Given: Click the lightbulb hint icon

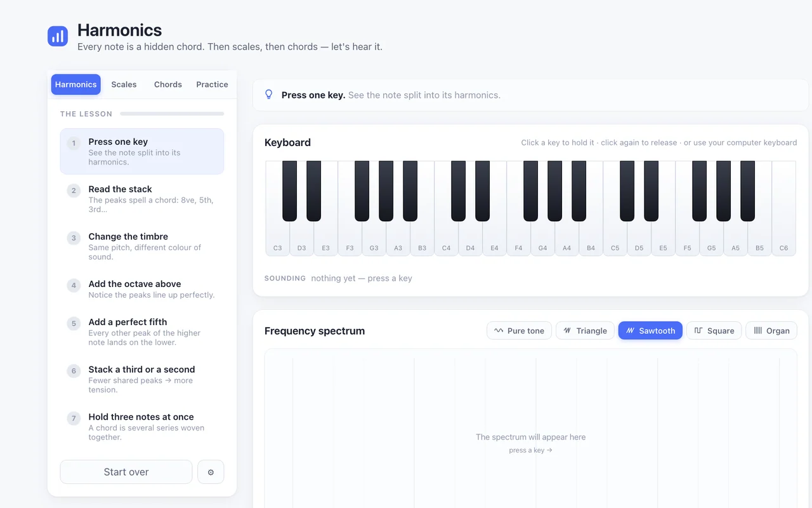Looking at the screenshot, I should click(x=268, y=95).
